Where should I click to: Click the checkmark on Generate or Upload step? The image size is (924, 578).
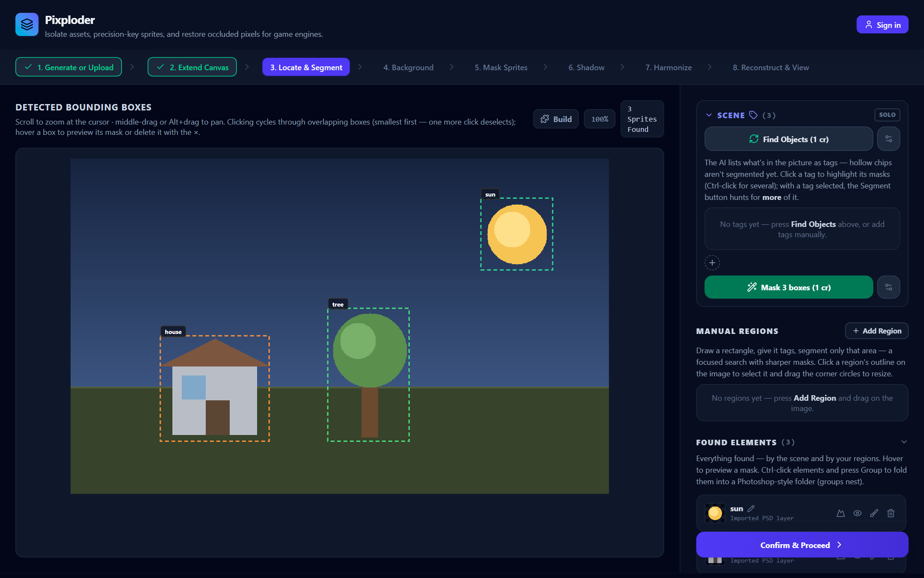click(x=28, y=67)
